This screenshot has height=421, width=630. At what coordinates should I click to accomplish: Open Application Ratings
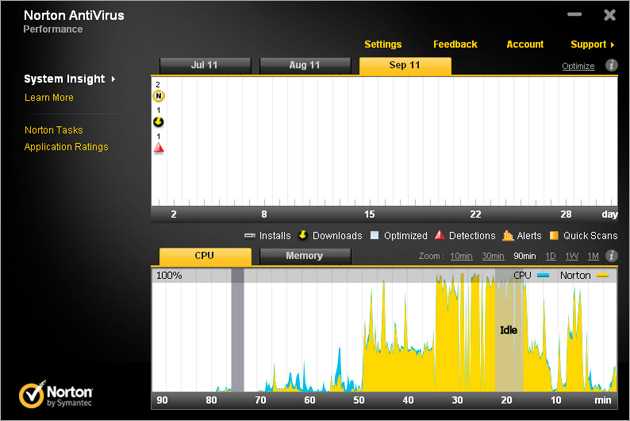point(66,147)
